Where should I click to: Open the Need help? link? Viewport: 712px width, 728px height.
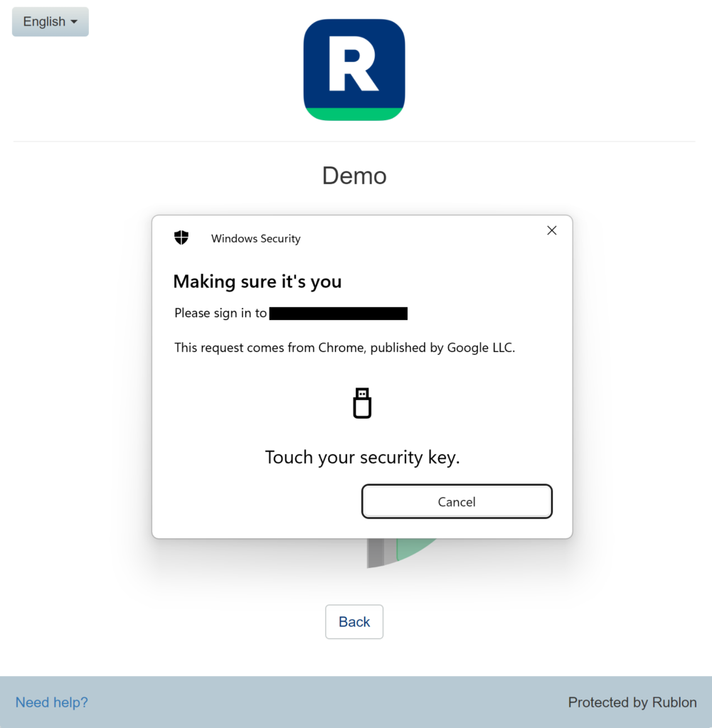pos(51,702)
